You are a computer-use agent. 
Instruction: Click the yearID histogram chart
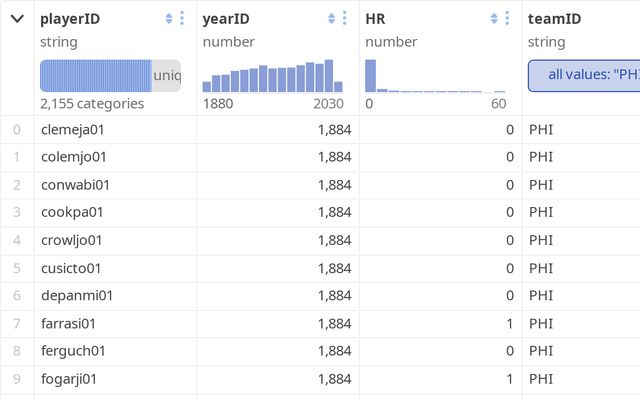[272, 77]
